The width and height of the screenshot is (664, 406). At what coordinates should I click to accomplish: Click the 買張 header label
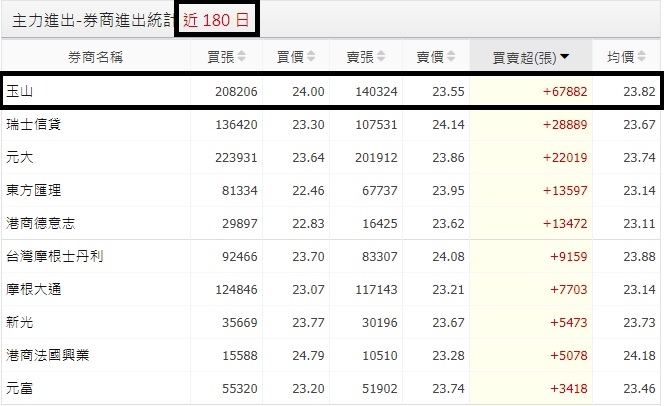[221, 56]
